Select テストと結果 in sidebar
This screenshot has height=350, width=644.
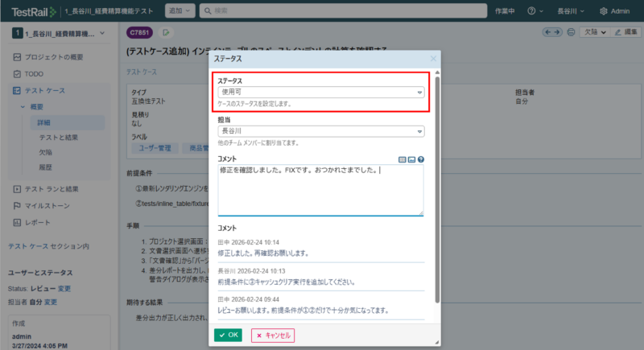coord(58,138)
